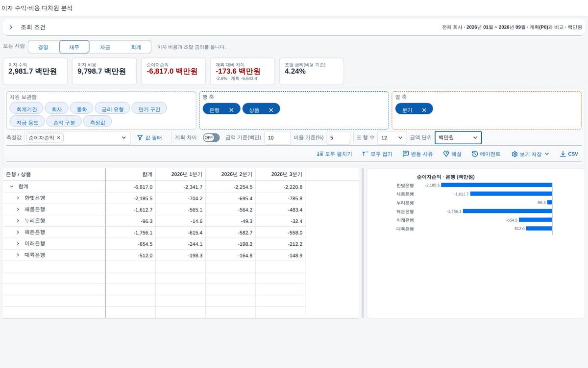Open 변동 사유 comment icon
Image resolution: width=588 pixels, height=368 pixels.
pyautogui.click(x=417, y=154)
